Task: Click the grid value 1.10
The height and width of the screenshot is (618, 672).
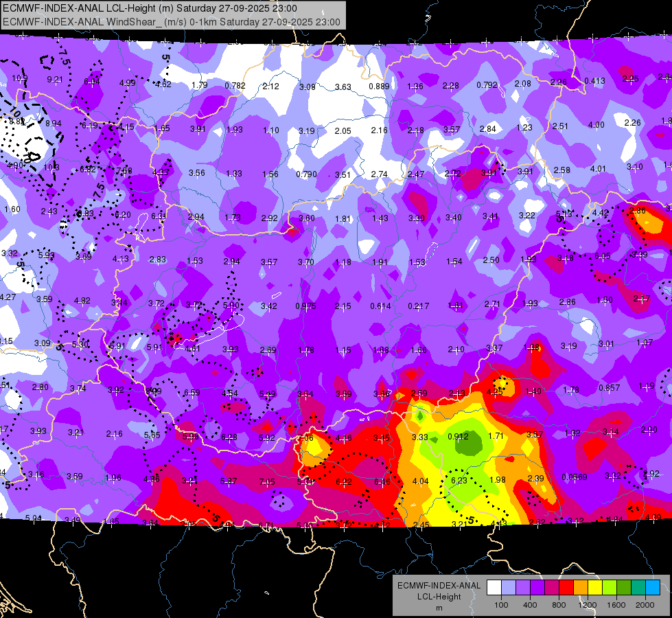Action: click(x=271, y=130)
